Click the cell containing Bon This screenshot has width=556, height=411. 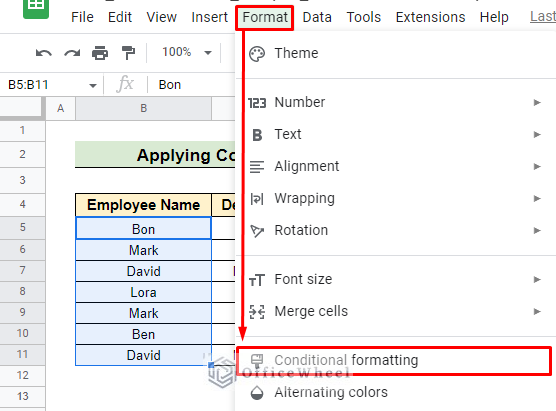[143, 229]
